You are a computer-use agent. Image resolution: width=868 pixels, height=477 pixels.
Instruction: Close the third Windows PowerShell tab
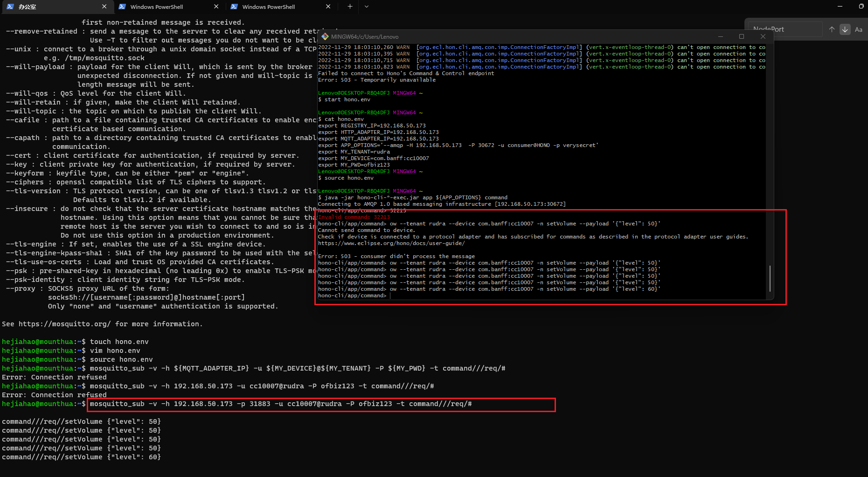click(328, 7)
